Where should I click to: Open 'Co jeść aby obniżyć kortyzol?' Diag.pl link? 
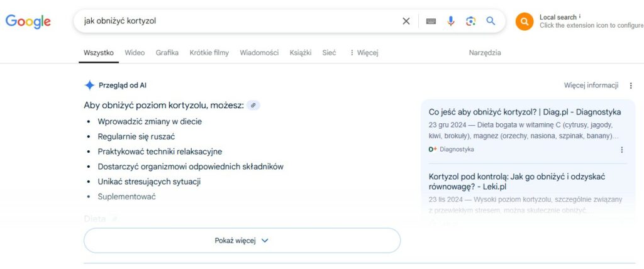[x=525, y=112]
